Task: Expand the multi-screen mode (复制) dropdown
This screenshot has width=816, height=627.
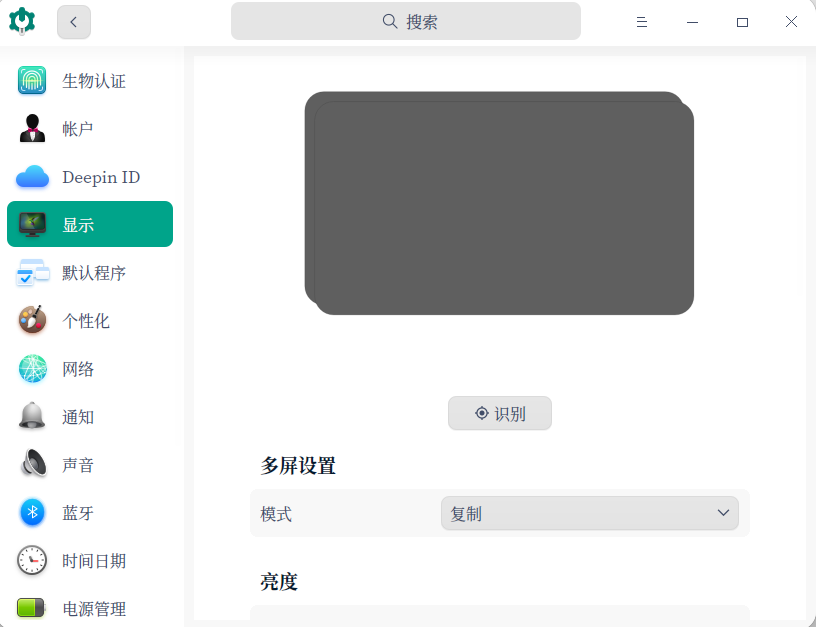Action: [589, 513]
